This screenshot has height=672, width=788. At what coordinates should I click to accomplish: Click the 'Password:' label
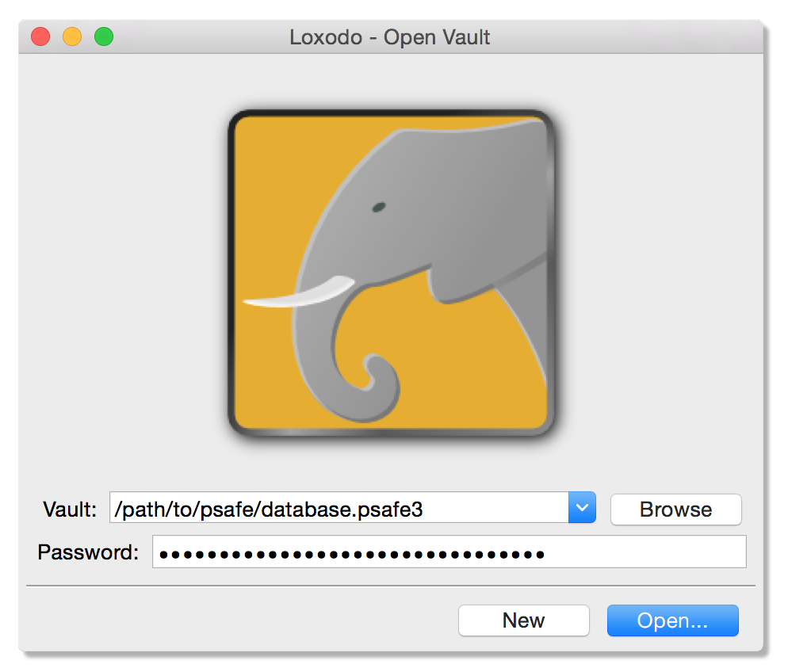(x=88, y=552)
